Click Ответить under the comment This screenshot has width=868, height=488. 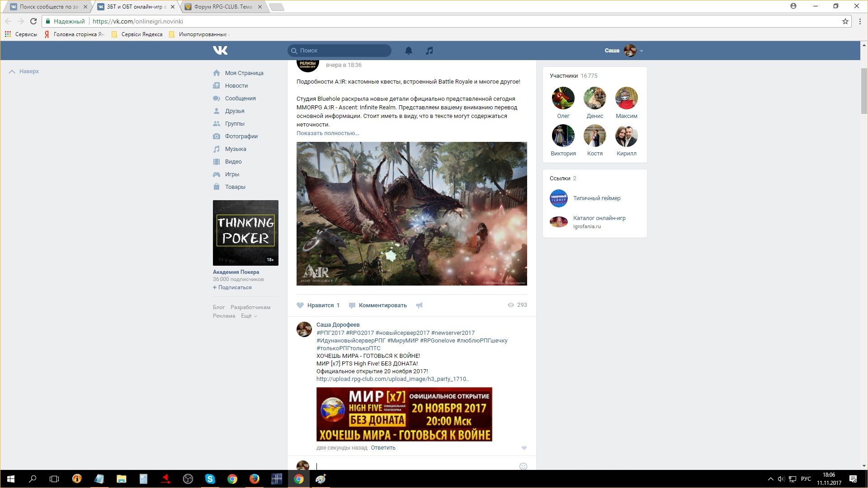tap(383, 448)
